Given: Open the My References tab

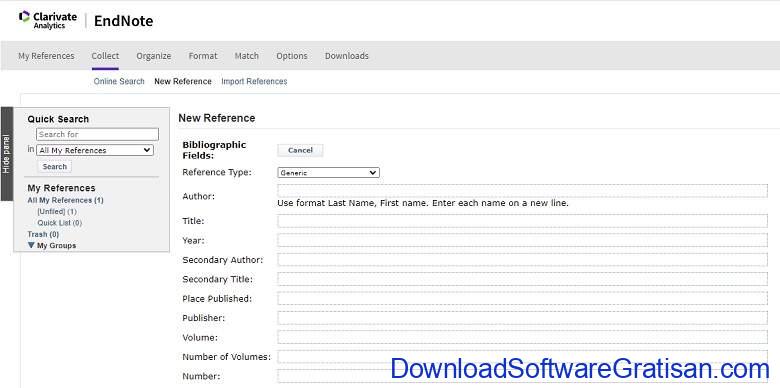Looking at the screenshot, I should click(x=46, y=56).
